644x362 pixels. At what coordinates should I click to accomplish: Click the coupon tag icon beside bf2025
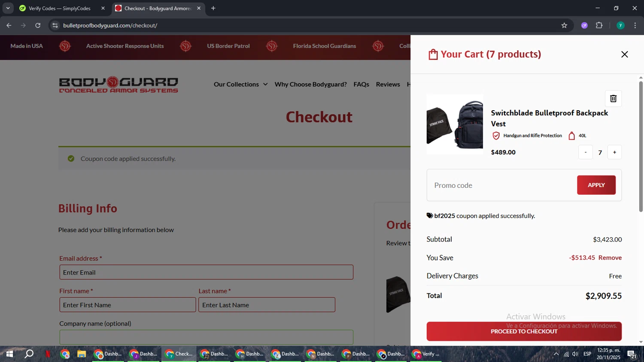[x=430, y=216]
